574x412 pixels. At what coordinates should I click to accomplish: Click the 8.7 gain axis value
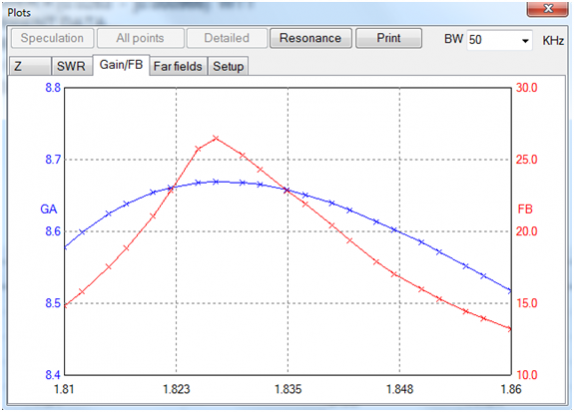click(53, 160)
